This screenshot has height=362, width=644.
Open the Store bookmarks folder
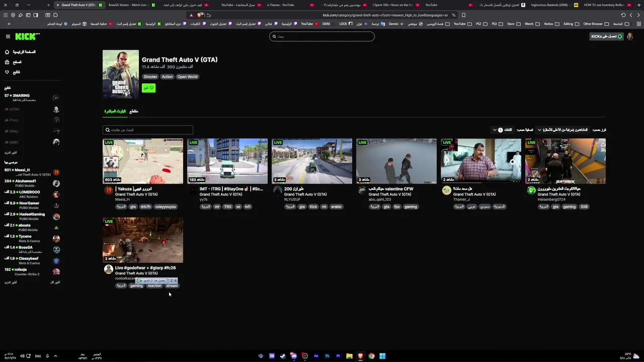[513, 24]
